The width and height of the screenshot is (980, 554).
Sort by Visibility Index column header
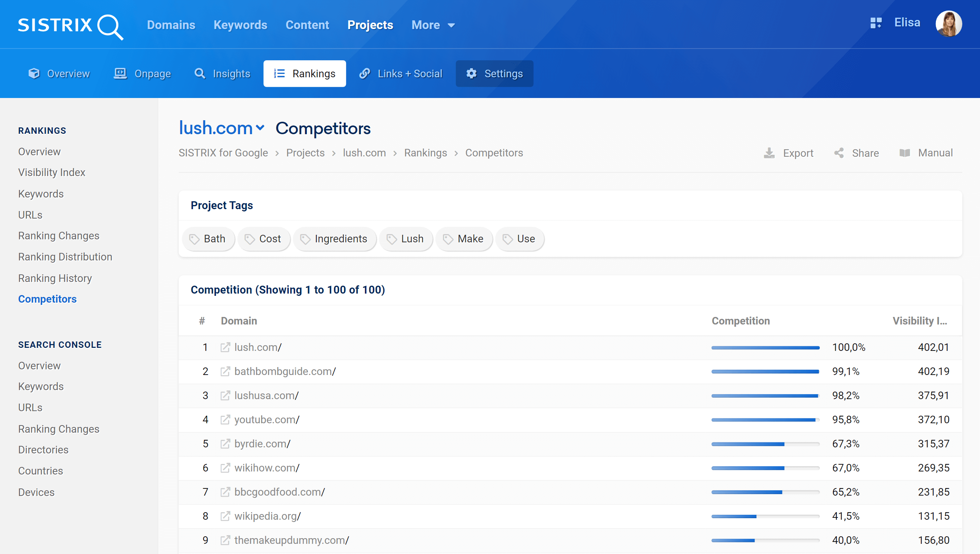point(920,321)
